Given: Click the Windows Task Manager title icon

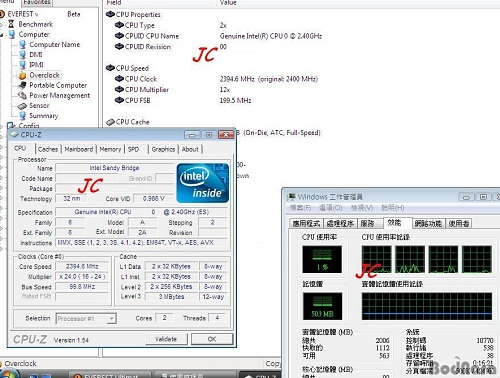Looking at the screenshot, I should click(x=291, y=197).
